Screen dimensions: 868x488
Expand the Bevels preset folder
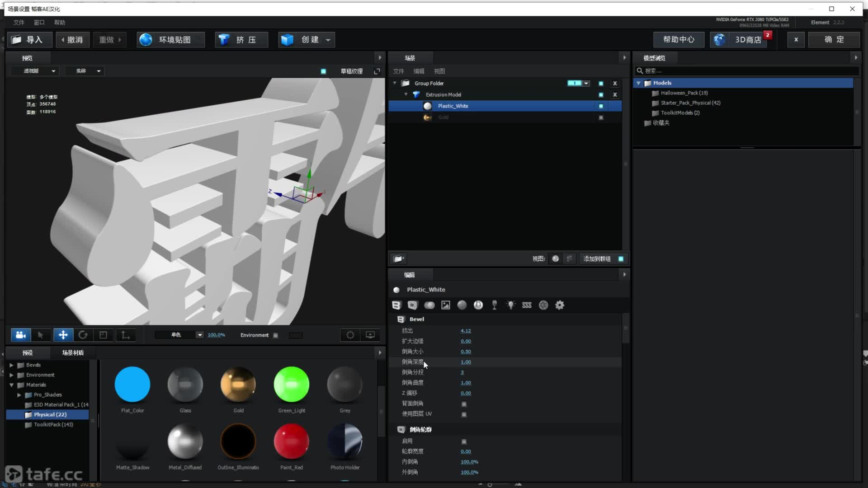[11, 365]
